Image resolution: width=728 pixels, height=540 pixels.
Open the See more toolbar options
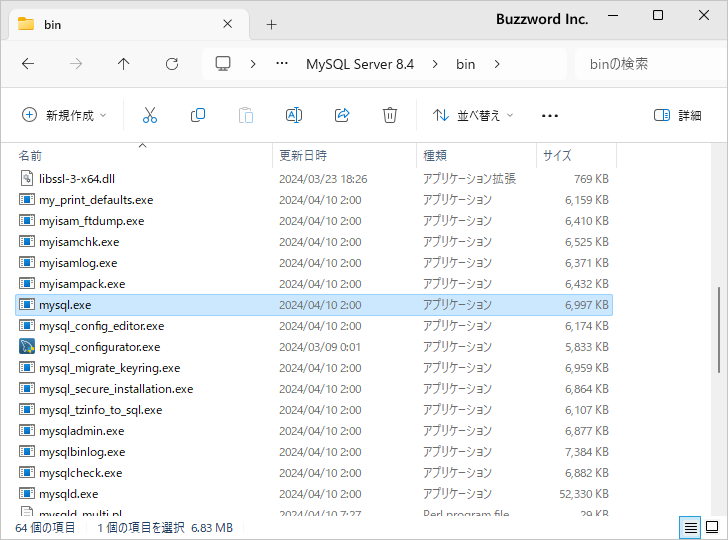pos(550,115)
